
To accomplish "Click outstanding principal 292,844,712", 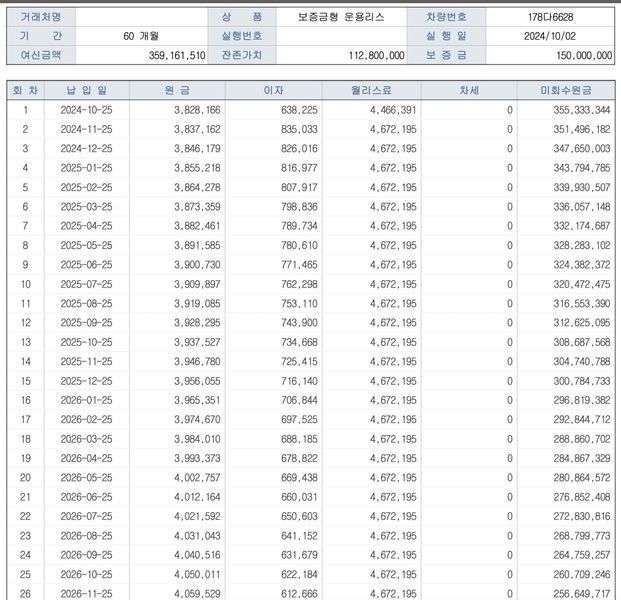I will pos(582,419).
